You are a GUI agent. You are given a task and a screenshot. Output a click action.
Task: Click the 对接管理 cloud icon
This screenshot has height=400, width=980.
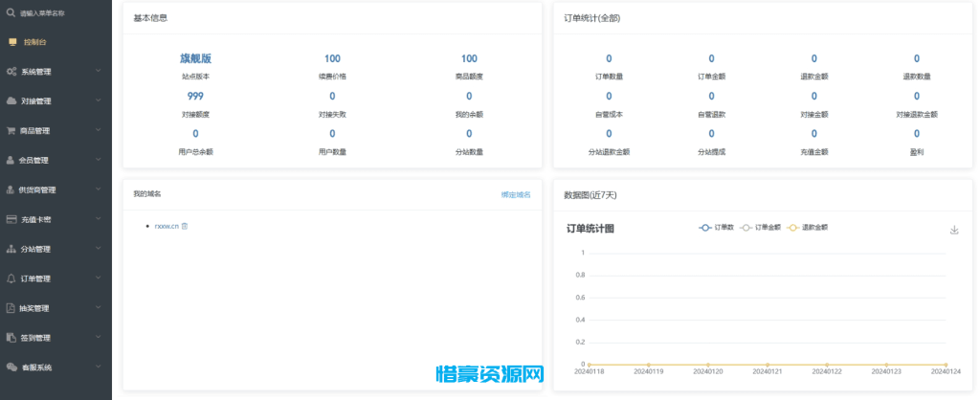tap(11, 101)
